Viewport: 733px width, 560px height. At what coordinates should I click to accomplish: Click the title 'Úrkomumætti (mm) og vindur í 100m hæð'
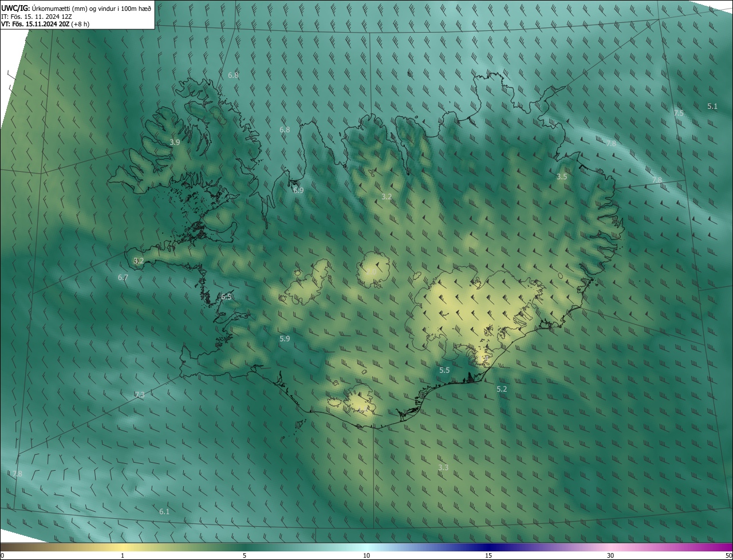90,7
